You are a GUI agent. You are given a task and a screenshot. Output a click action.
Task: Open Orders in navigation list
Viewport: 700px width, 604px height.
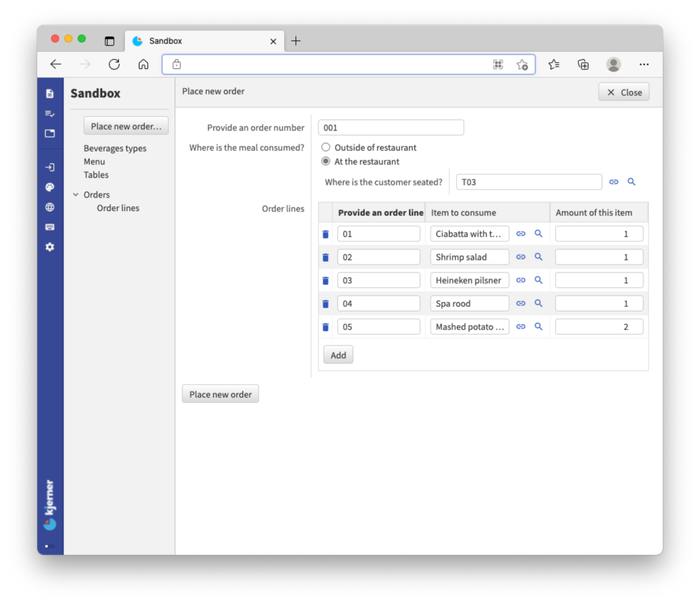pos(97,195)
